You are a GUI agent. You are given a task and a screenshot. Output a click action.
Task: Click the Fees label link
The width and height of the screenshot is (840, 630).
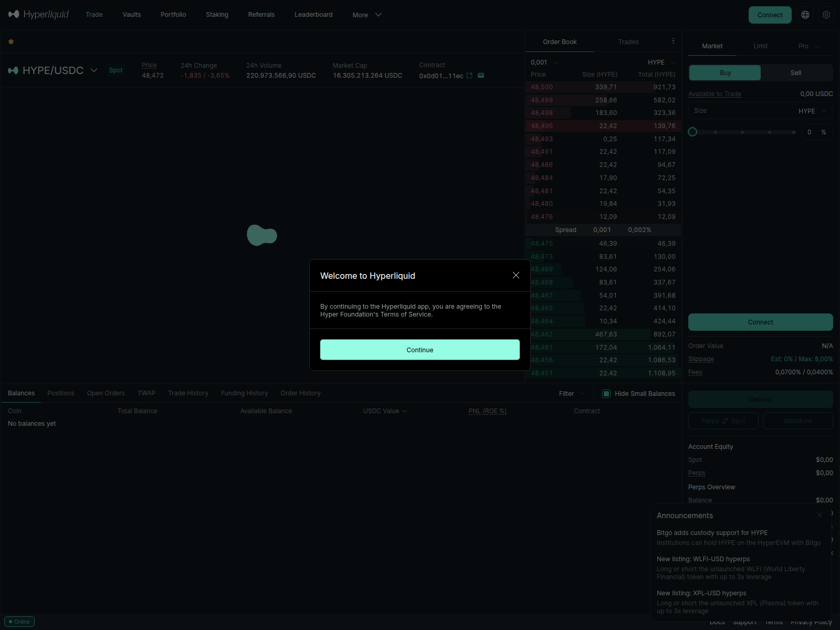(x=695, y=372)
